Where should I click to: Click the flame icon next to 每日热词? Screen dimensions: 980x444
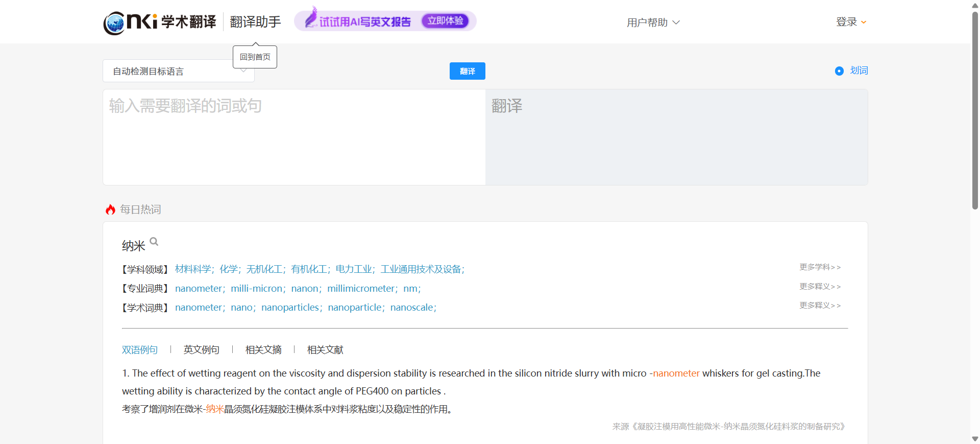tap(110, 209)
